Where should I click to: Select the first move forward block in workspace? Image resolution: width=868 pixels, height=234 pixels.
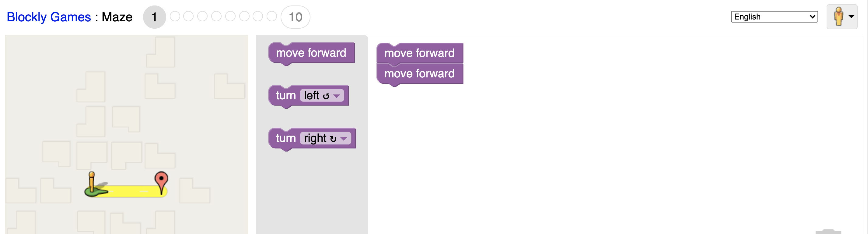click(x=420, y=53)
